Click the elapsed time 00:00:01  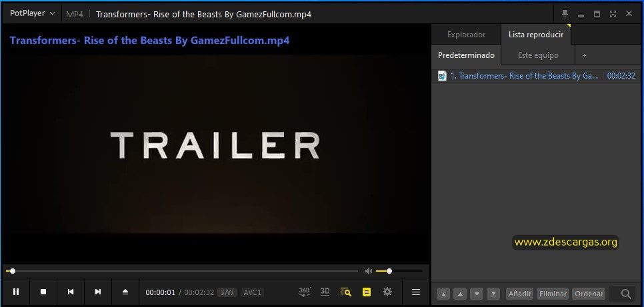(x=160, y=292)
